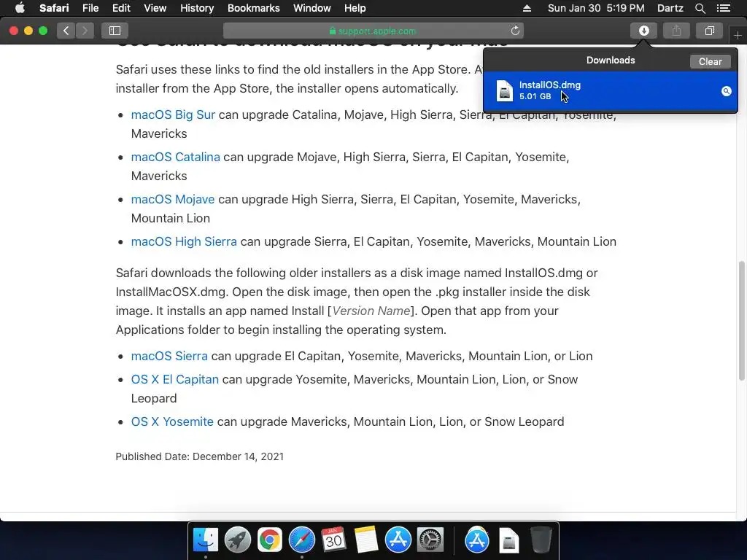Open the Trash in the Dock
The height and width of the screenshot is (560, 747).
[x=541, y=540]
